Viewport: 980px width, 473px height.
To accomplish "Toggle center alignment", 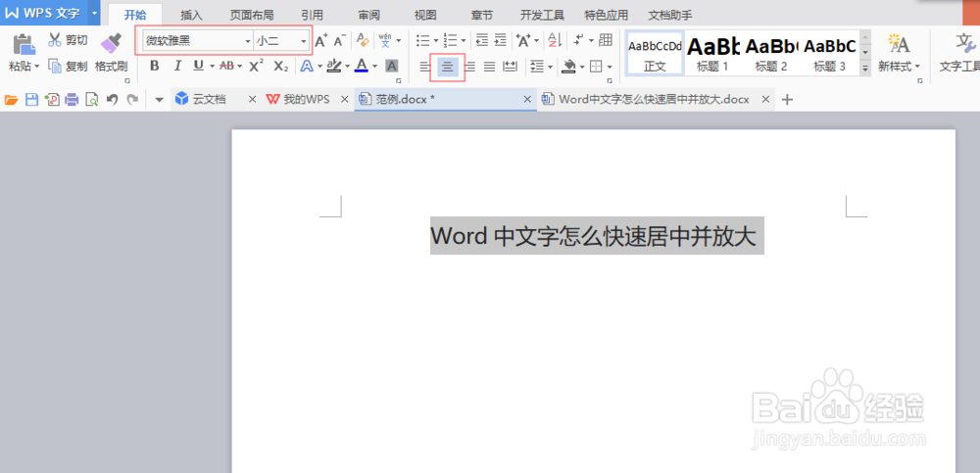I will (448, 66).
